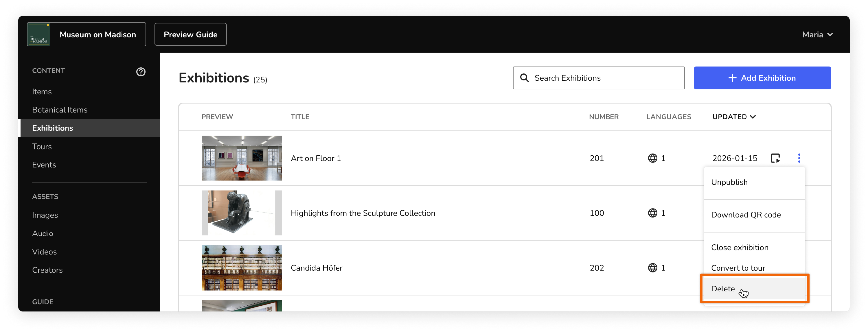This screenshot has height=332, width=868.
Task: Click the search magnifier icon
Action: click(524, 78)
